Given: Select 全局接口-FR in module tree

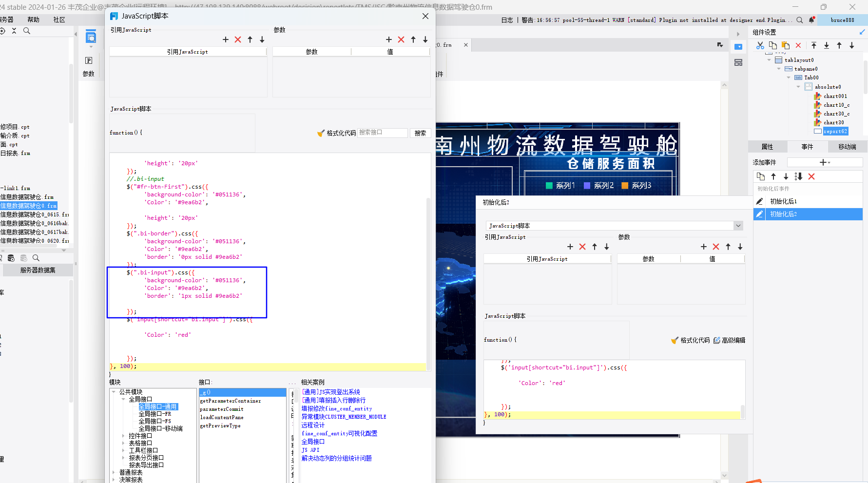Looking at the screenshot, I should [154, 414].
